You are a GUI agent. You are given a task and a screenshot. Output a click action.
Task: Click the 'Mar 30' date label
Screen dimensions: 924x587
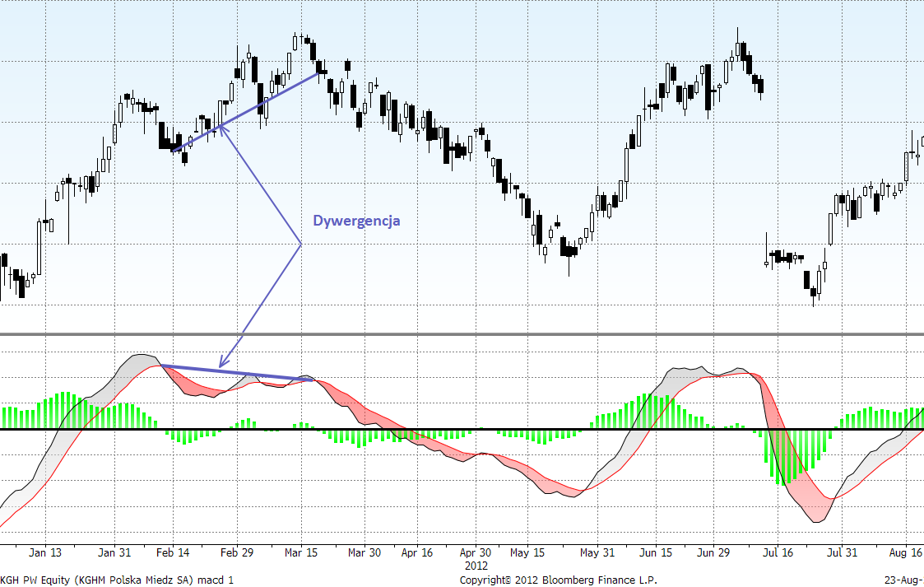pyautogui.click(x=364, y=552)
